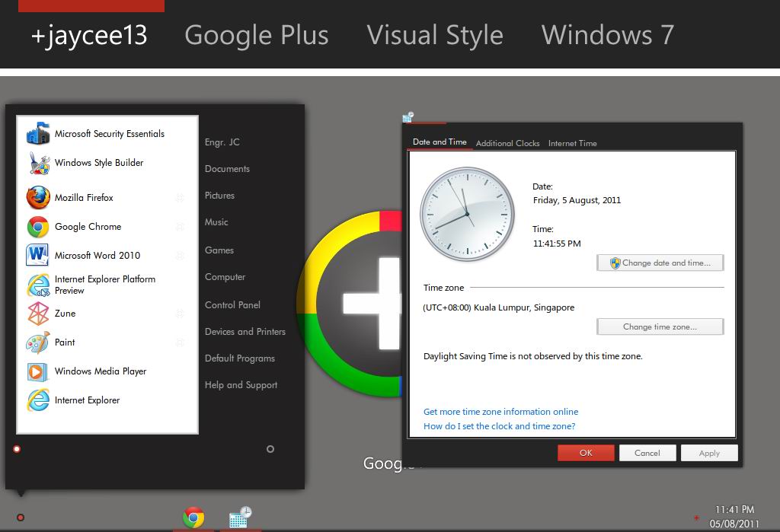This screenshot has height=532, width=780.
Task: Switch to the Date and Time tab
Action: point(440,142)
